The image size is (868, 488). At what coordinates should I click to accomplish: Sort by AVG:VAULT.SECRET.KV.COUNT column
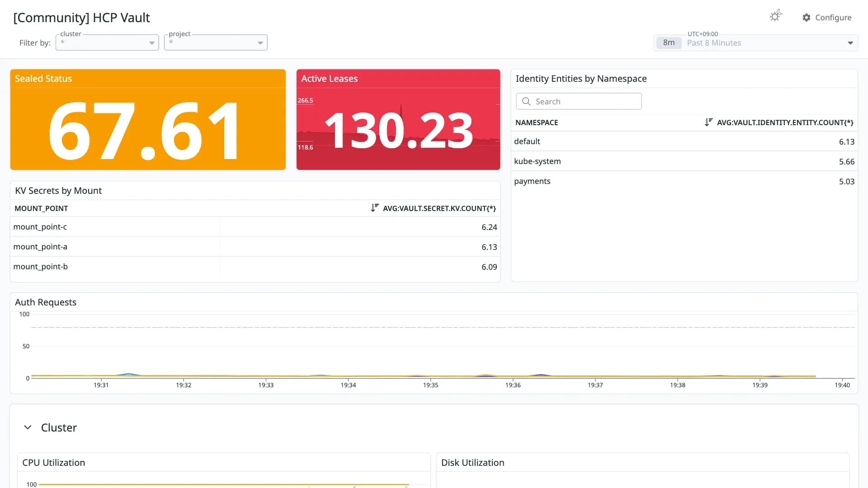click(433, 208)
